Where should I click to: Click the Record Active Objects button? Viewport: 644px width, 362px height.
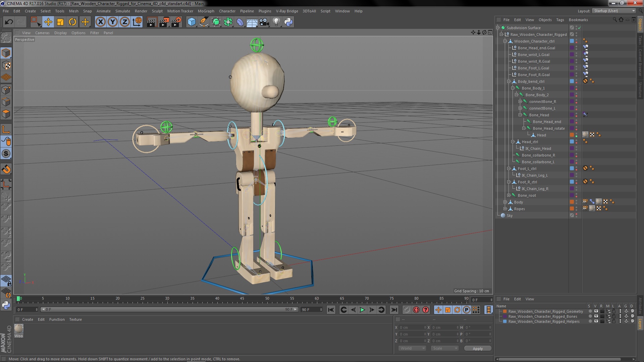tap(407, 310)
